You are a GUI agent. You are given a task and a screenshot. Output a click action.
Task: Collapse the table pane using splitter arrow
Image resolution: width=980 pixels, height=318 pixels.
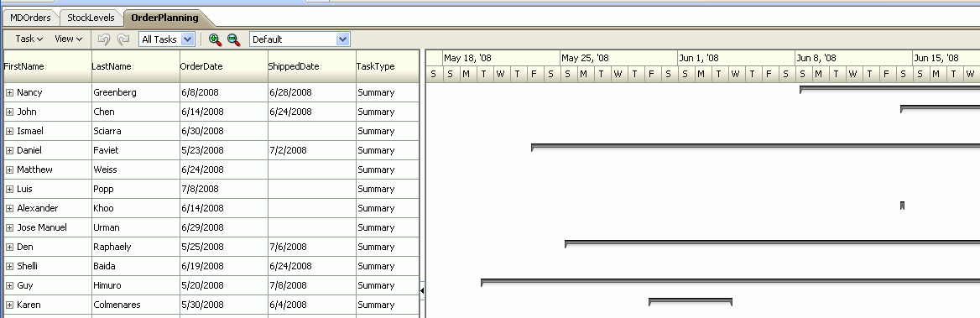[x=422, y=290]
